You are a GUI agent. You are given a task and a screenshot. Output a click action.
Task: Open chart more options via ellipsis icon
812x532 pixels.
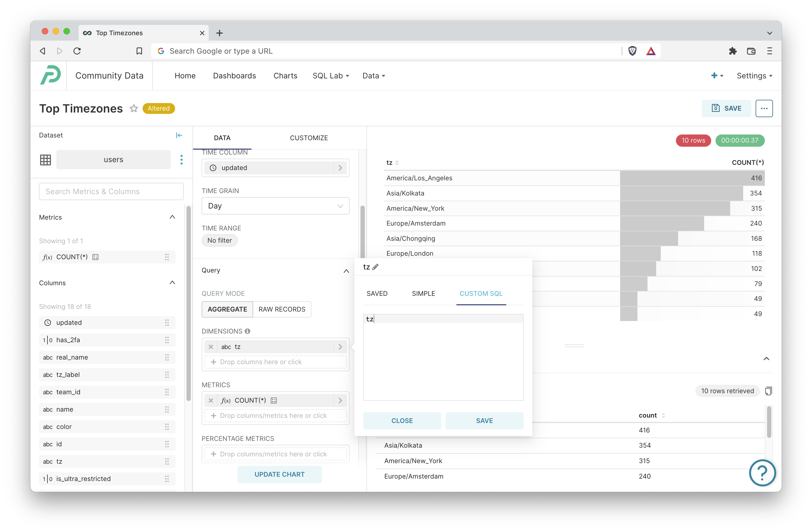coord(764,108)
